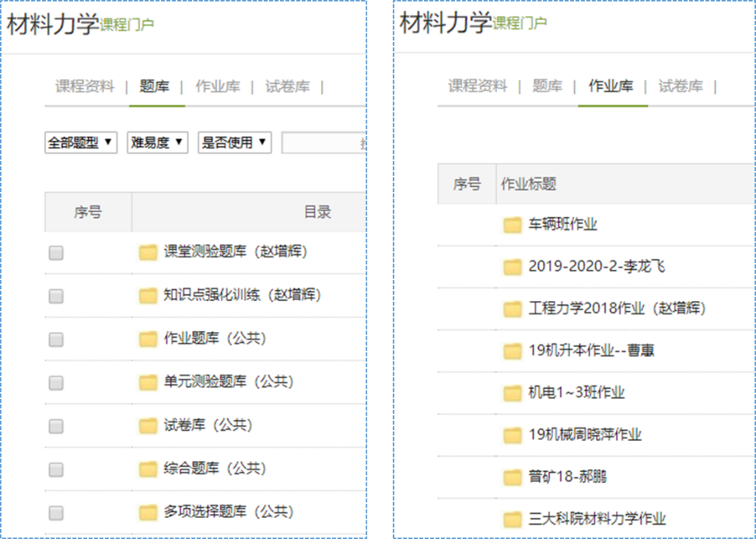Tick the checkbox for 单元测验题库（公共）
756x539 pixels.
click(x=56, y=383)
